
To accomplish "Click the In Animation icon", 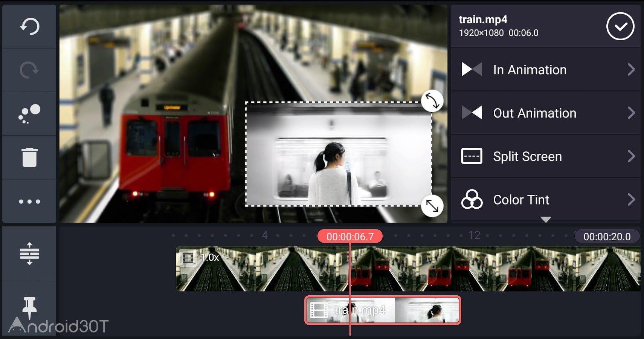I will click(x=472, y=69).
